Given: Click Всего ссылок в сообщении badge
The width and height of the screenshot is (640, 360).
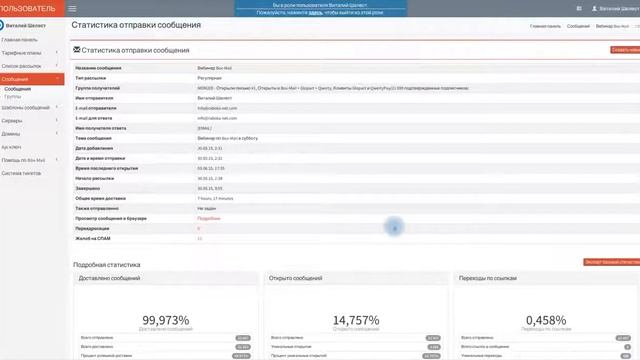Looking at the screenshot, I should click(x=627, y=347).
